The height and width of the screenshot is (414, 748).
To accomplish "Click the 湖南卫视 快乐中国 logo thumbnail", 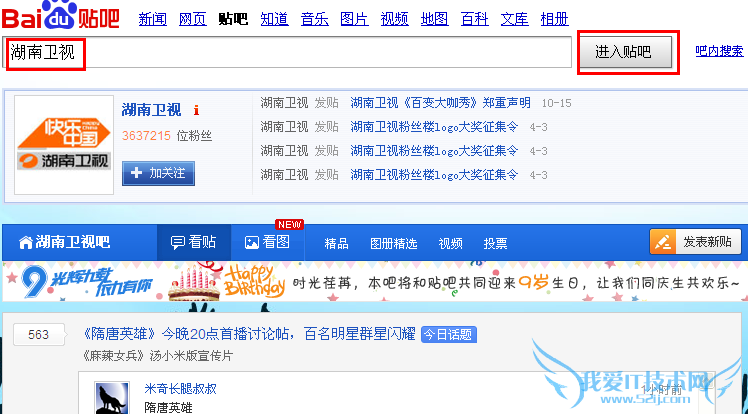I will coord(64,145).
